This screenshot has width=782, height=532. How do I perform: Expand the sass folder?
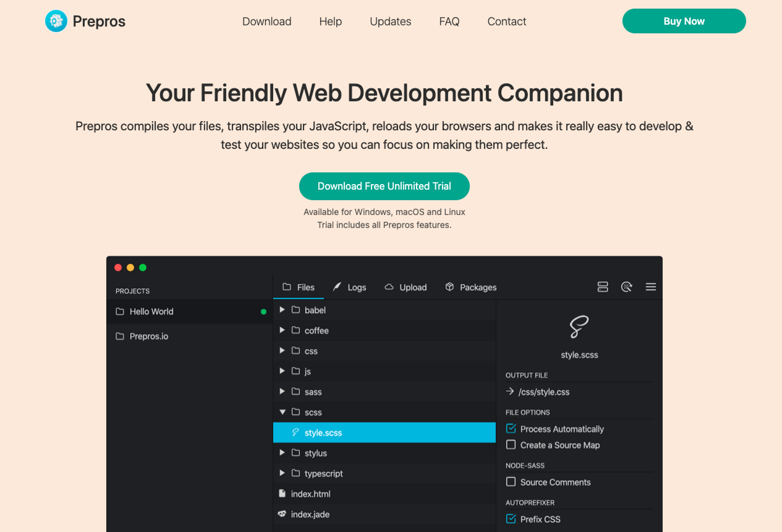point(282,391)
